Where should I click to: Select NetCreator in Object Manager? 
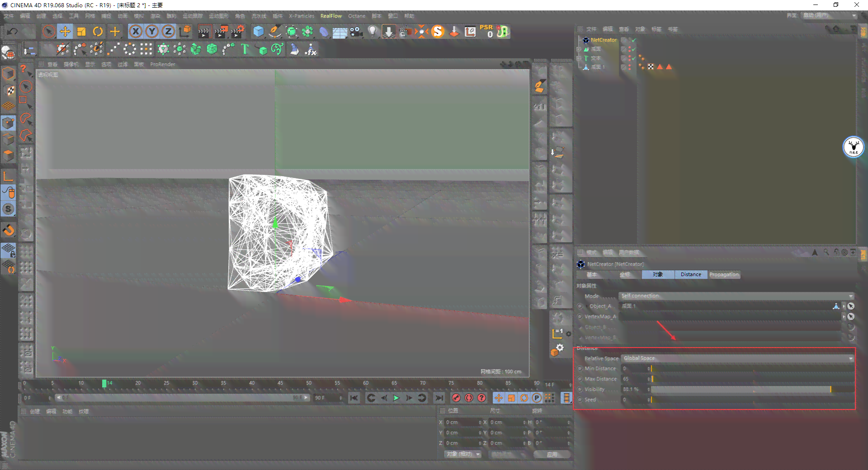pos(604,40)
